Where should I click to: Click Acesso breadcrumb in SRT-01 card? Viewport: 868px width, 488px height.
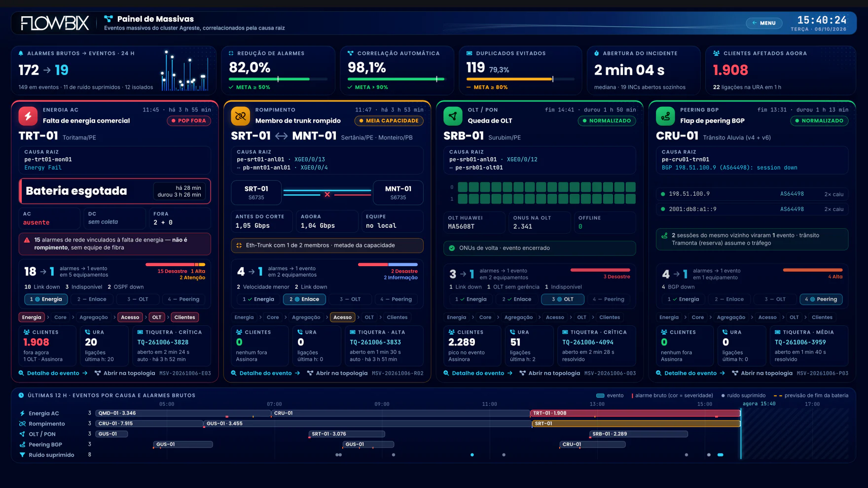pyautogui.click(x=343, y=317)
